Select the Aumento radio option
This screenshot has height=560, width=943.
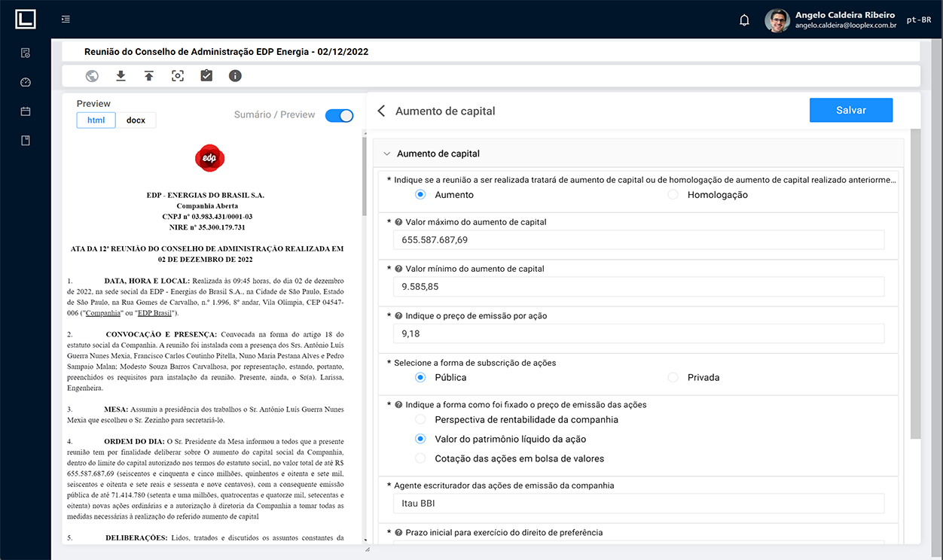pyautogui.click(x=420, y=195)
